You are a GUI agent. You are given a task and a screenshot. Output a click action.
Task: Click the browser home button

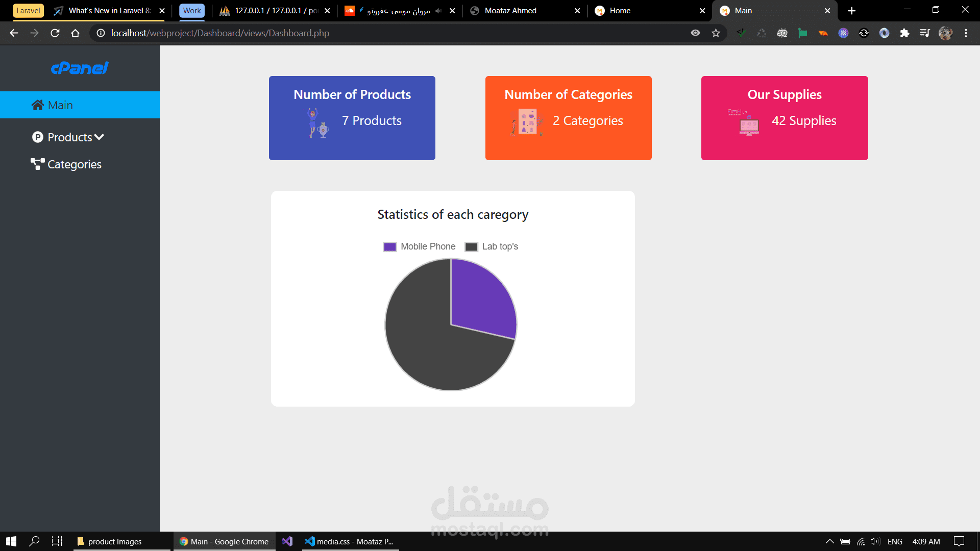coord(75,33)
